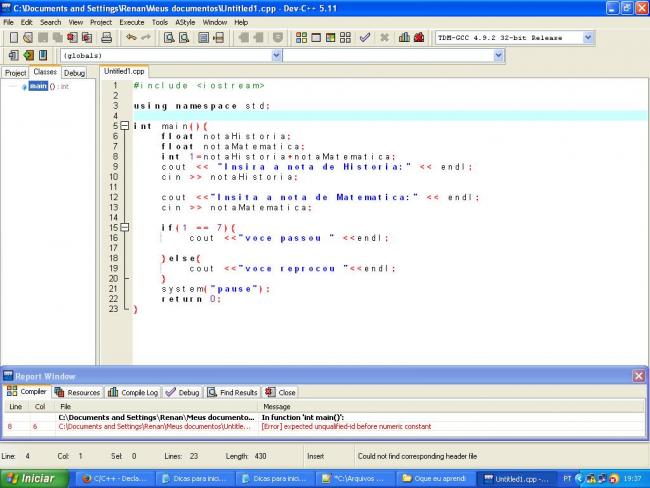Click the Rebuild All icon

point(345,38)
